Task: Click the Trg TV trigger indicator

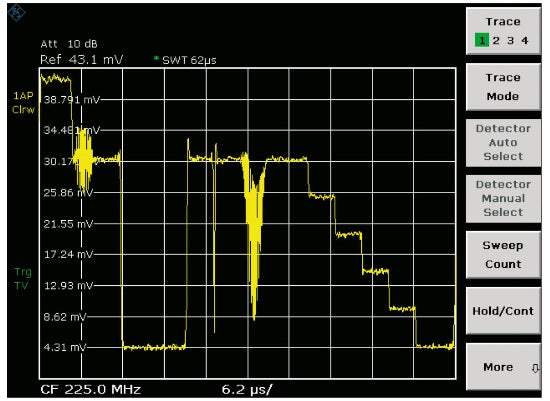Action: (x=22, y=279)
